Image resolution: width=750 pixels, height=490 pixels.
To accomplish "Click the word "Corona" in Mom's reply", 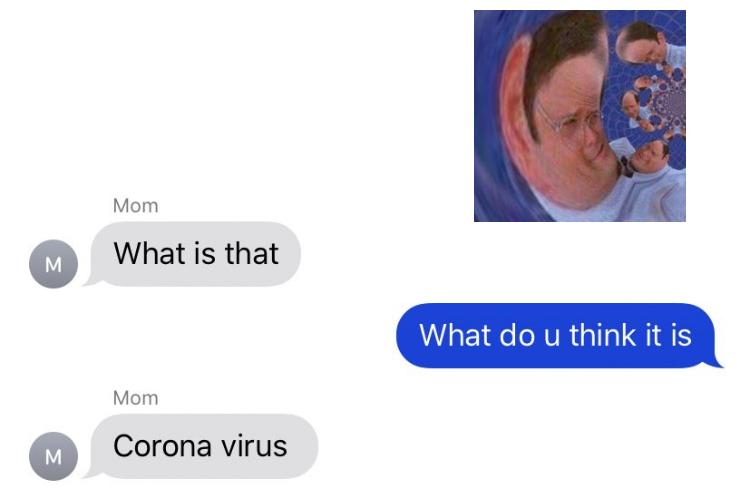I will pos(163,446).
